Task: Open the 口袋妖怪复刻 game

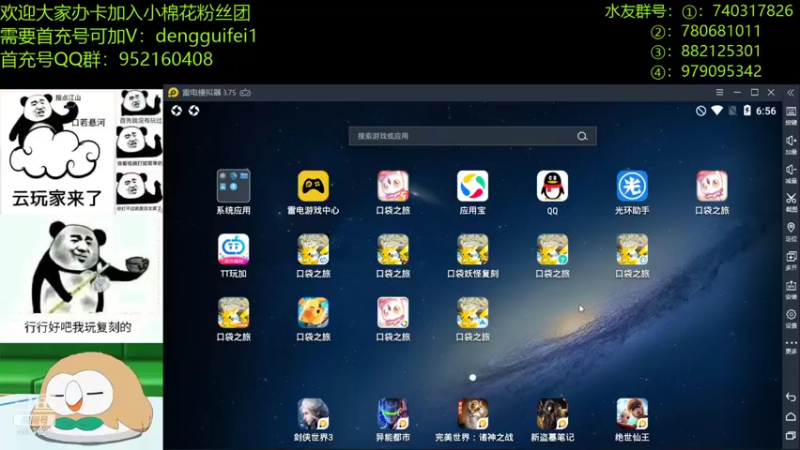Action: coord(472,249)
